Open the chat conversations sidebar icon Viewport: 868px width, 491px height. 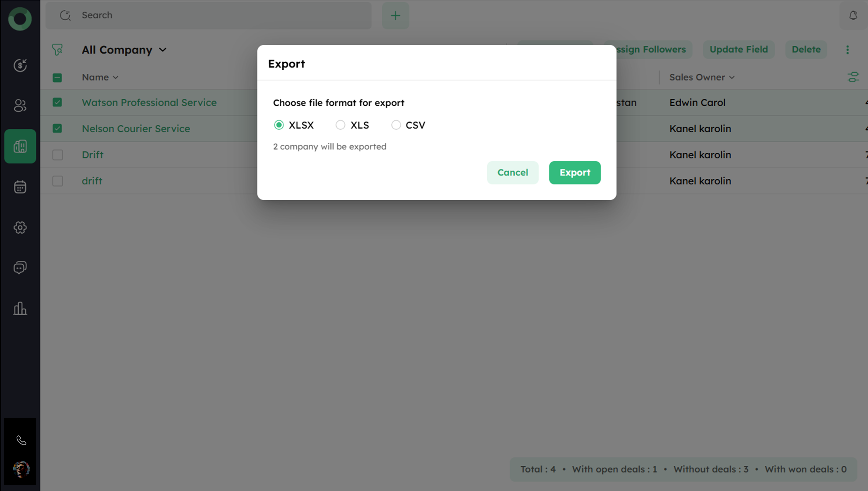pos(20,268)
